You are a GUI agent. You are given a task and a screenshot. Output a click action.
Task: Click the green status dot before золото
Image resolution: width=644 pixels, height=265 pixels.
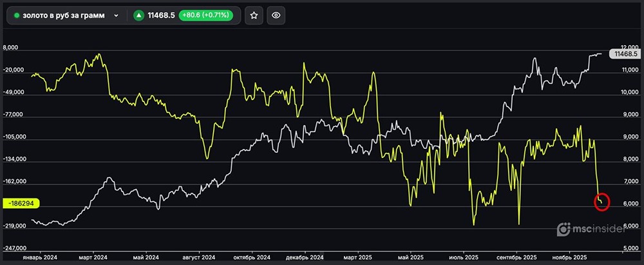[16, 15]
